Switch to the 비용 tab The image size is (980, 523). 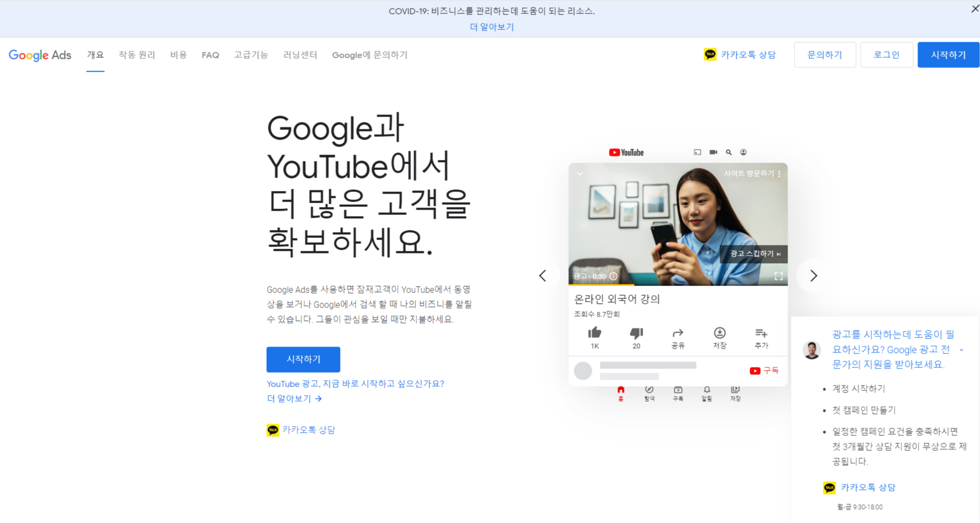pyautogui.click(x=179, y=55)
